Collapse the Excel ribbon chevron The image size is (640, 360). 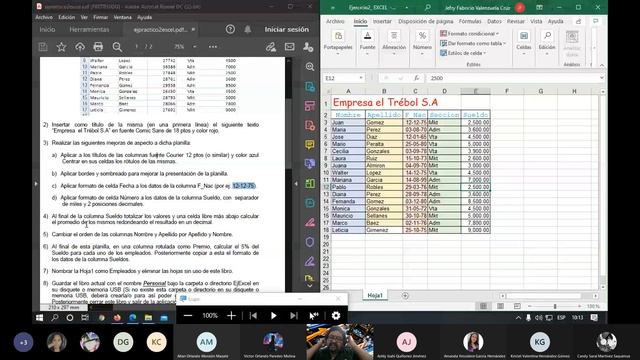602,65
